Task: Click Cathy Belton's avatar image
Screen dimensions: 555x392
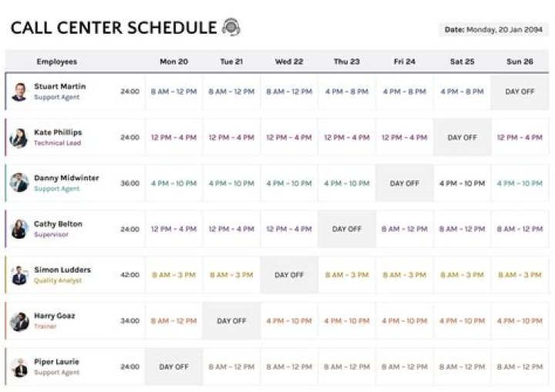Action: pyautogui.click(x=19, y=229)
